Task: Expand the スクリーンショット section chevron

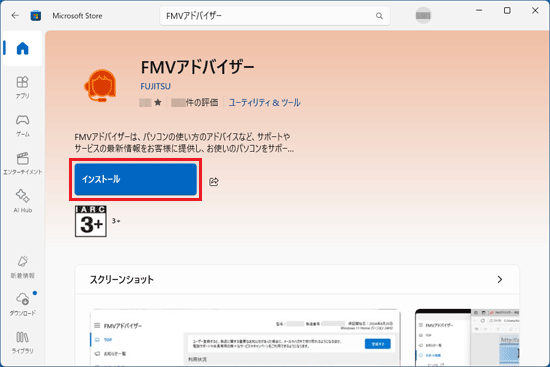Action: [499, 280]
